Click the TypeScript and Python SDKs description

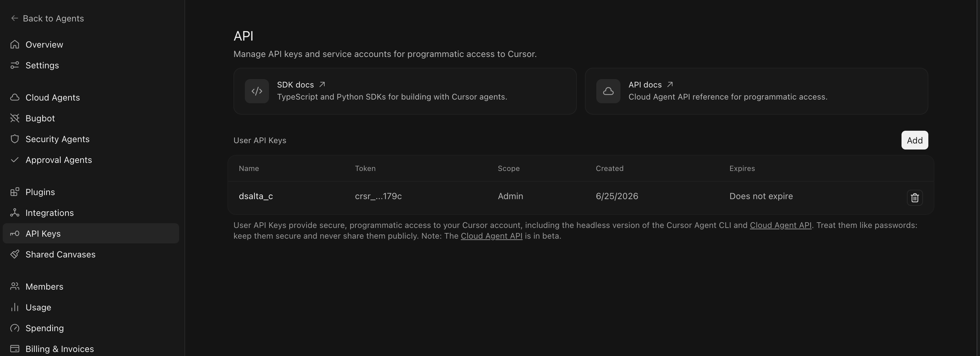click(392, 97)
